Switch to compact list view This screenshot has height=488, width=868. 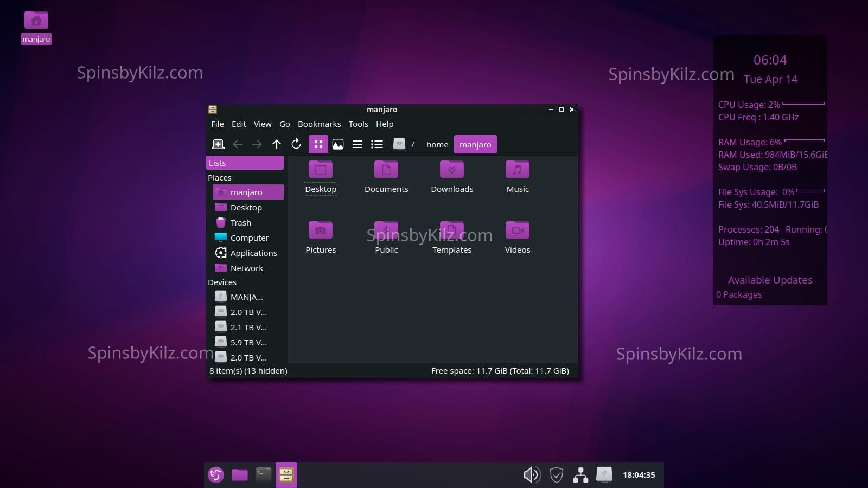click(x=358, y=144)
